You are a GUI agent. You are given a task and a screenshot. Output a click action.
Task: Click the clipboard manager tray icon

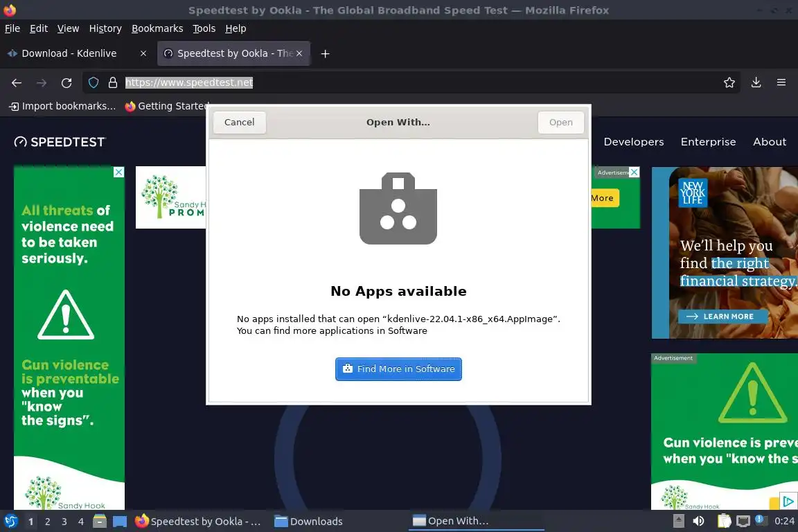724,521
